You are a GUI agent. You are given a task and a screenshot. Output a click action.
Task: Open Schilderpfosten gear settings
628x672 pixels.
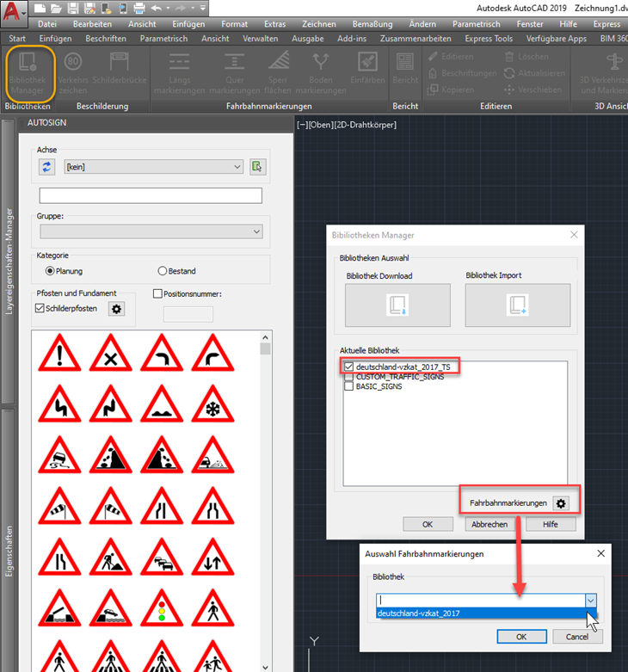(118, 309)
